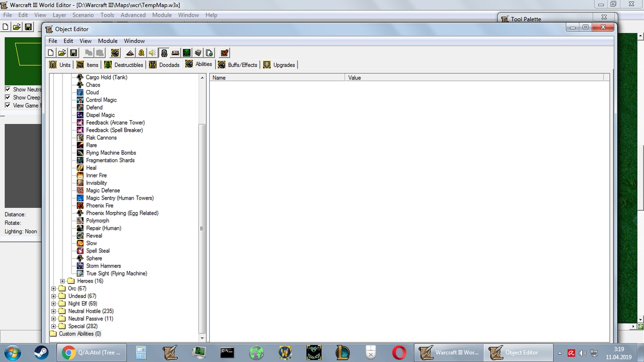Switch to the Units tab
Image resolution: width=644 pixels, height=362 pixels.
60,65
